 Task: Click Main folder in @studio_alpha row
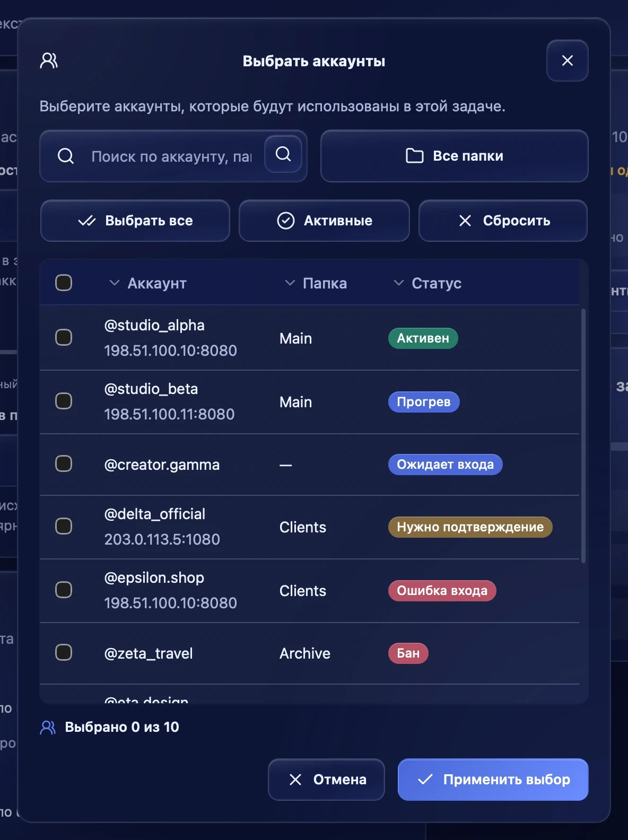tap(295, 338)
